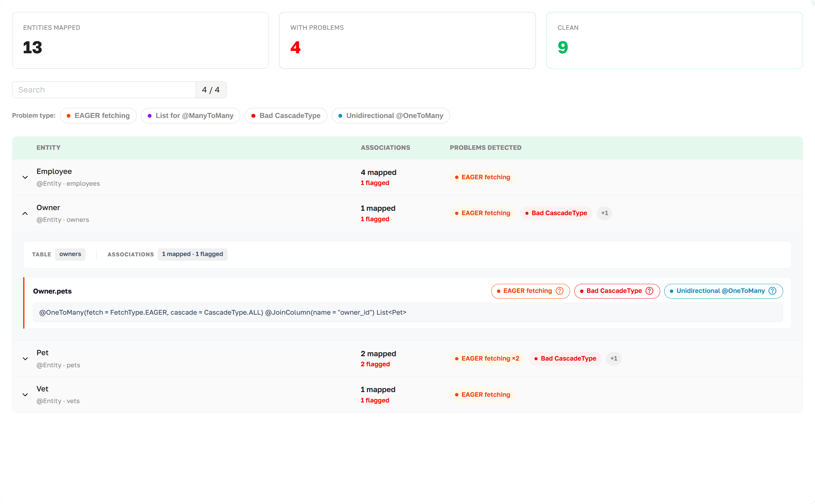Open help icon on Unidirectional @OneToMany tag
This screenshot has width=815, height=504.
772,291
